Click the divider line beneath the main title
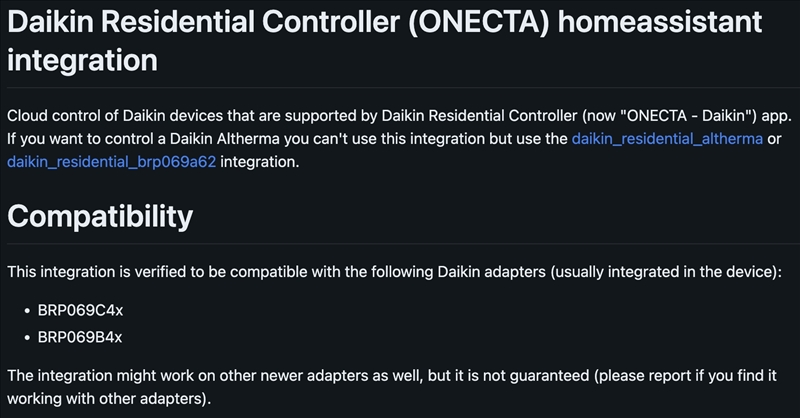 point(400,86)
